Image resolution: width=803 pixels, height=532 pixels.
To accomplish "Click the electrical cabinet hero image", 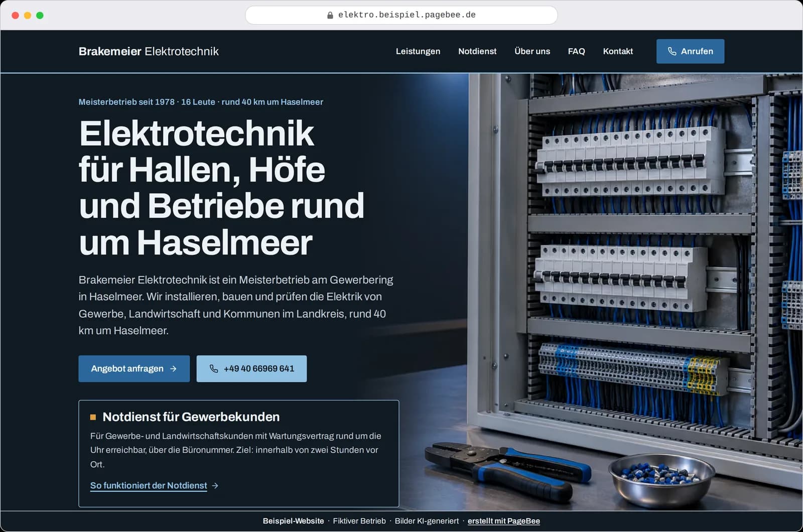I will [635, 291].
